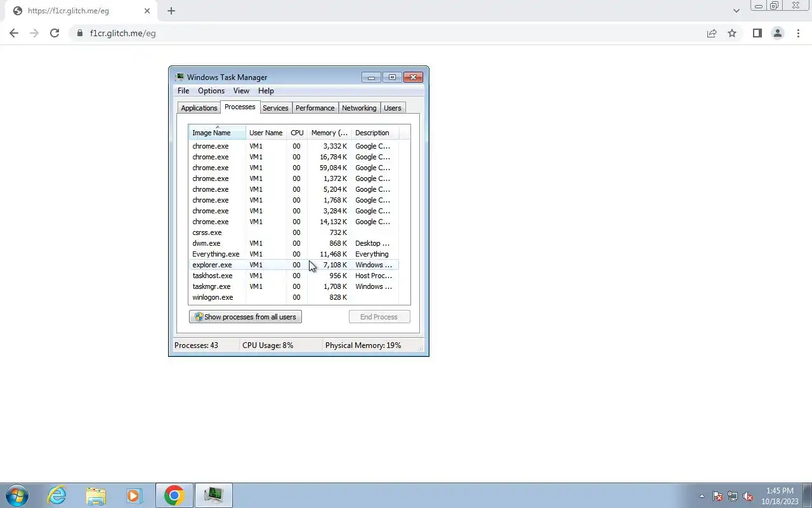812x508 pixels.
Task: Click the Chrome forward arrow icon
Action: pyautogui.click(x=34, y=33)
